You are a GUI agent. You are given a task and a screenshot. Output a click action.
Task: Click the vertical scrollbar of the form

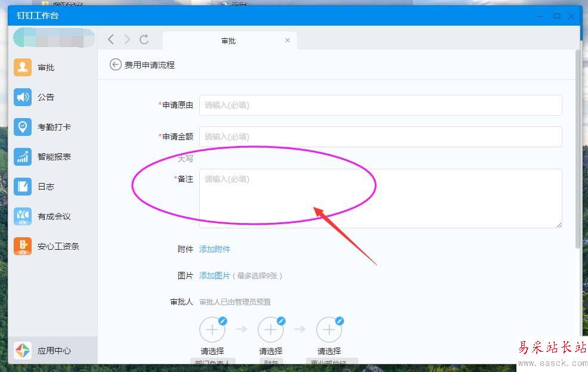(x=577, y=149)
